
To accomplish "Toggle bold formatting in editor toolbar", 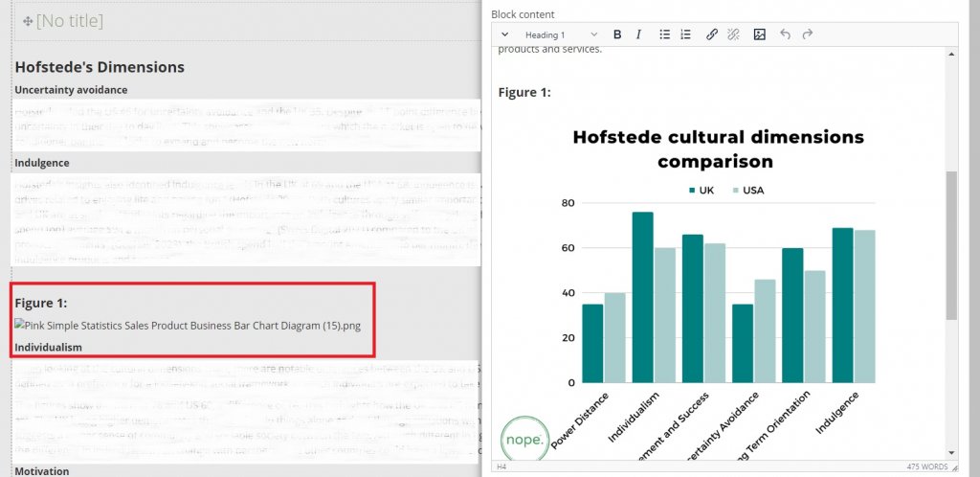I will click(617, 34).
